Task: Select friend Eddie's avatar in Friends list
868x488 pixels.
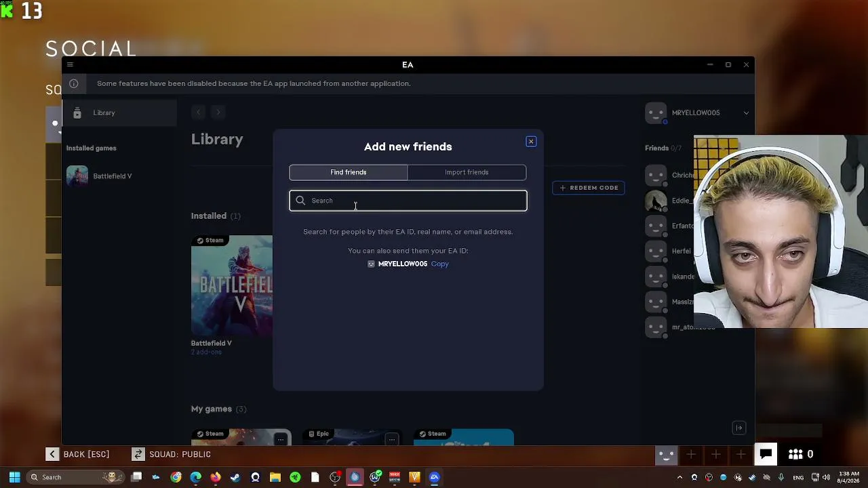Action: 656,201
